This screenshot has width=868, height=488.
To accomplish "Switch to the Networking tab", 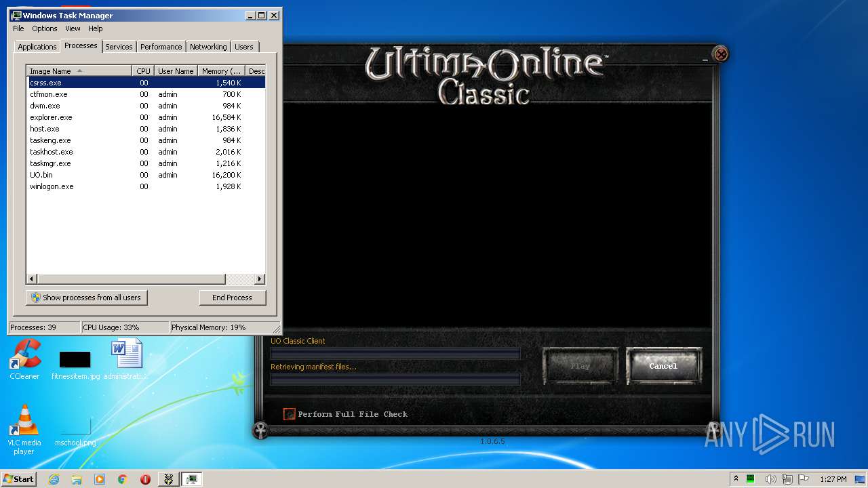I will pos(208,47).
